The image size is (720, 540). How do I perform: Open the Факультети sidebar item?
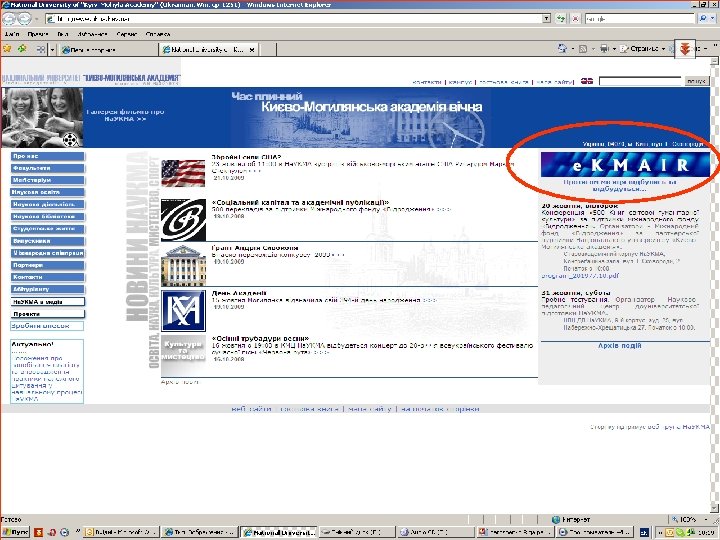tap(48, 168)
